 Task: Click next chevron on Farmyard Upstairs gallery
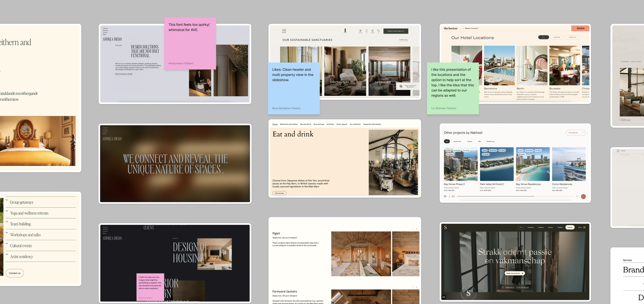[416, 287]
